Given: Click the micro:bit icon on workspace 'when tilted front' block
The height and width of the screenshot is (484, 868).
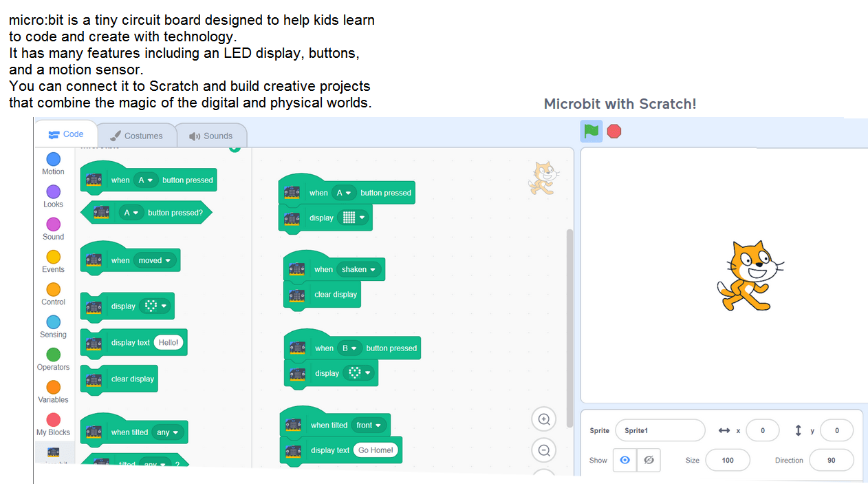Looking at the screenshot, I should [294, 425].
